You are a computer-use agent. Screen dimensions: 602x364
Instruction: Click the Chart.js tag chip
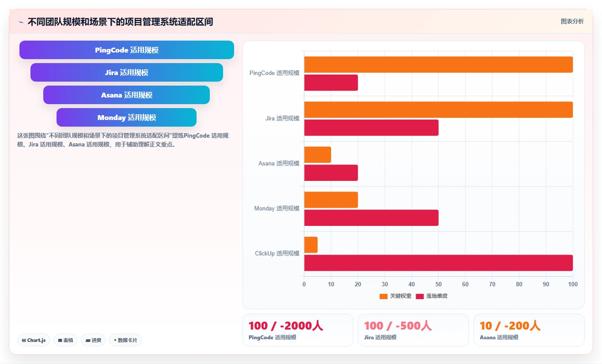34,340
